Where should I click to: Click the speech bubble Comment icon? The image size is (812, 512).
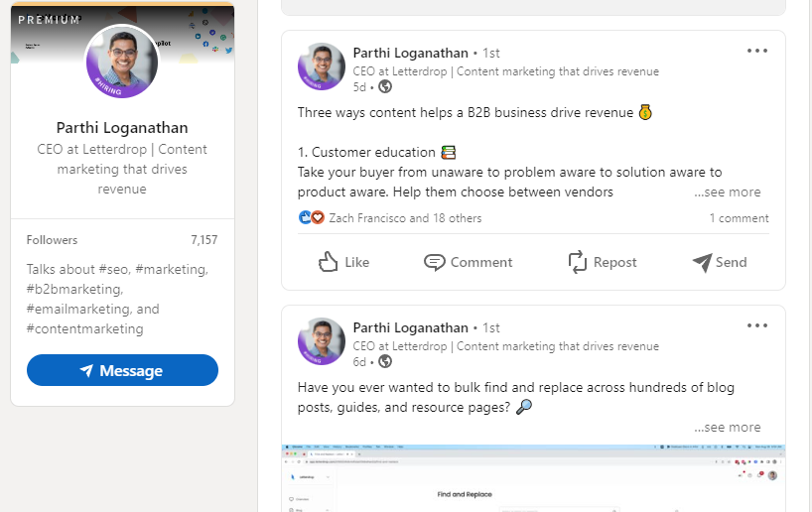click(x=434, y=263)
